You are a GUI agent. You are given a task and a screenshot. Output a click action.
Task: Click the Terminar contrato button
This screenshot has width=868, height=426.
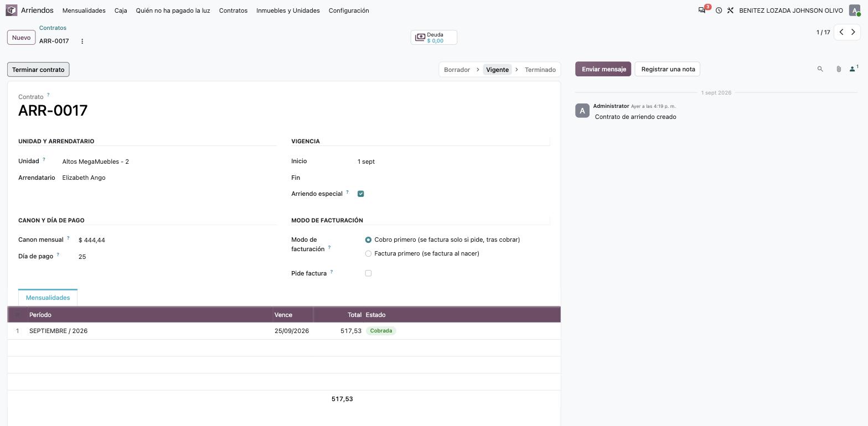coord(38,70)
